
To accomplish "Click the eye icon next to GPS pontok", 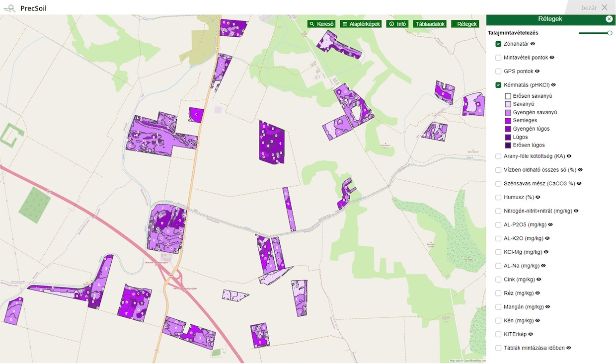I will coord(538,71).
